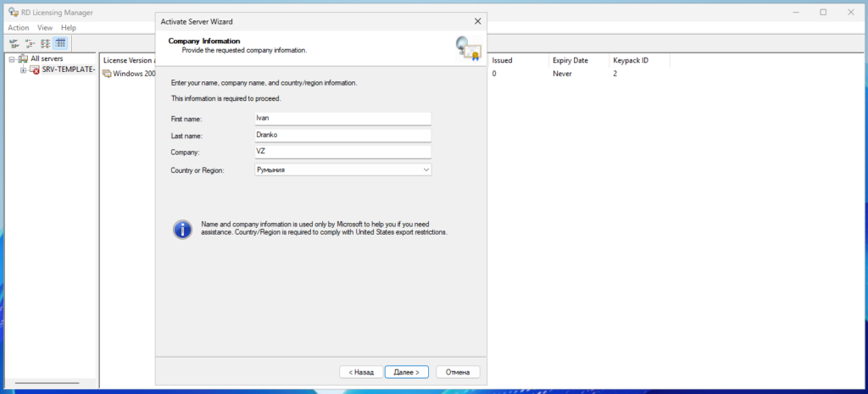
Task: Click the Keypack ID value 2 cell
Action: [x=615, y=75]
